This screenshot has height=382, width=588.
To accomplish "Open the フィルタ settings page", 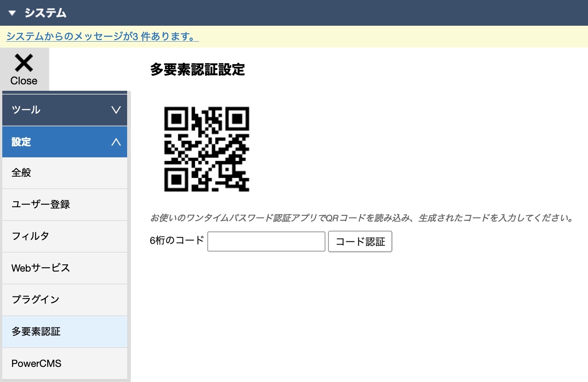I will click(65, 236).
